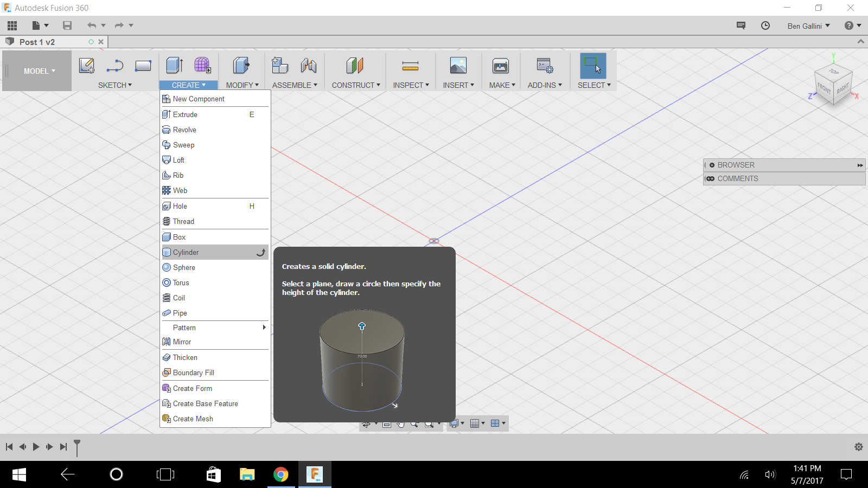Viewport: 868px width, 488px height.
Task: Click the Joint icon in Assemble
Action: [x=309, y=65]
